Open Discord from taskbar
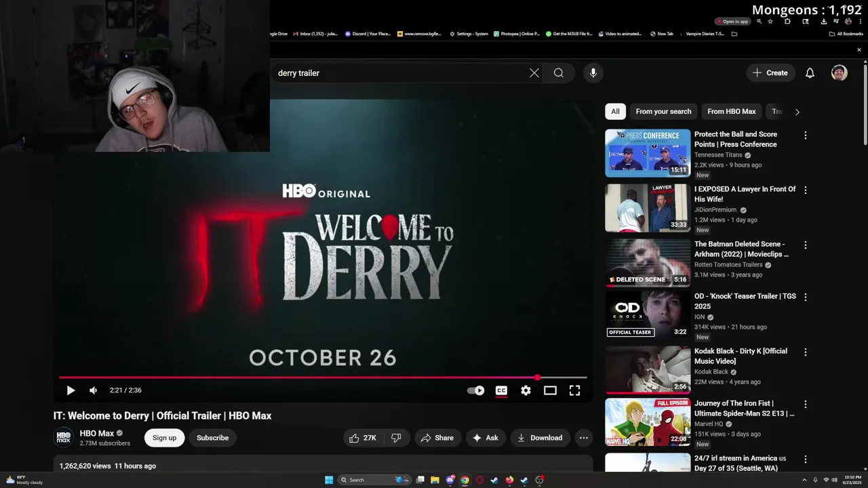Screen dimensions: 868x488 click(x=450, y=480)
